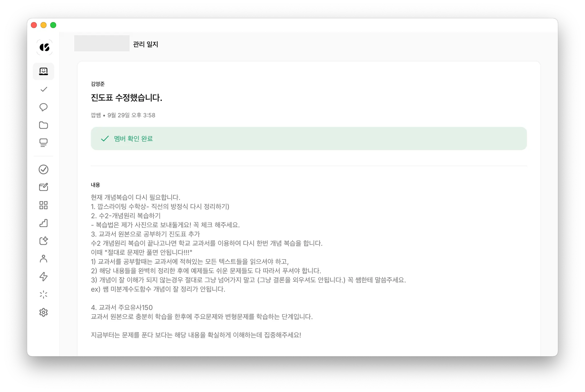Open the folder icon in sidebar

43,125
